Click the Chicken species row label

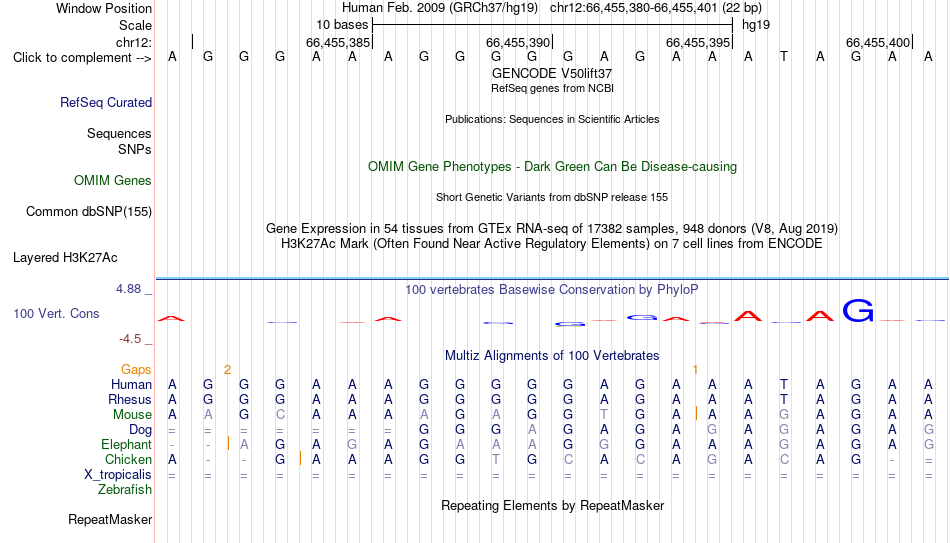pos(128,459)
